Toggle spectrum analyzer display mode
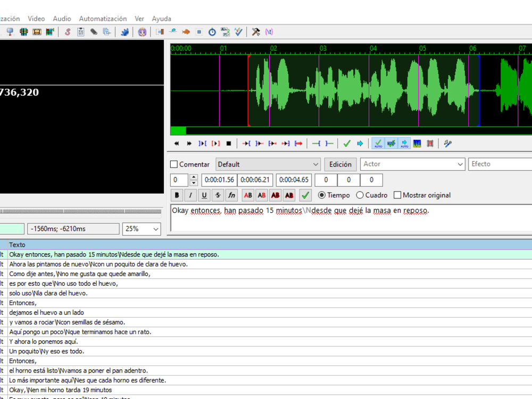Screen dimensions: 532x399 coord(417,144)
